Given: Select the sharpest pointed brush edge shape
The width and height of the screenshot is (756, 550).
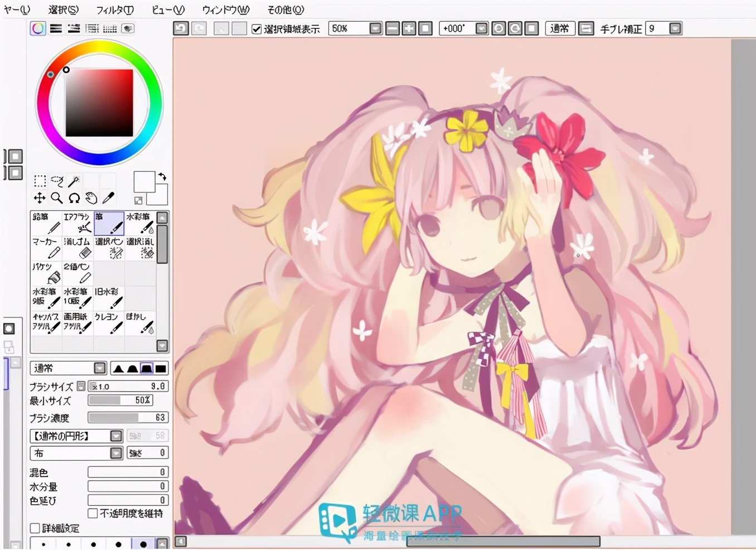Looking at the screenshot, I should [118, 368].
